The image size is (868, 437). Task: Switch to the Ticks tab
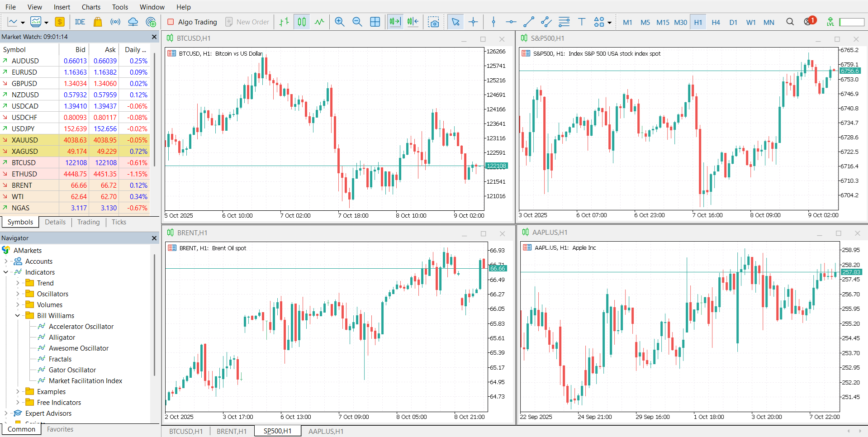119,222
